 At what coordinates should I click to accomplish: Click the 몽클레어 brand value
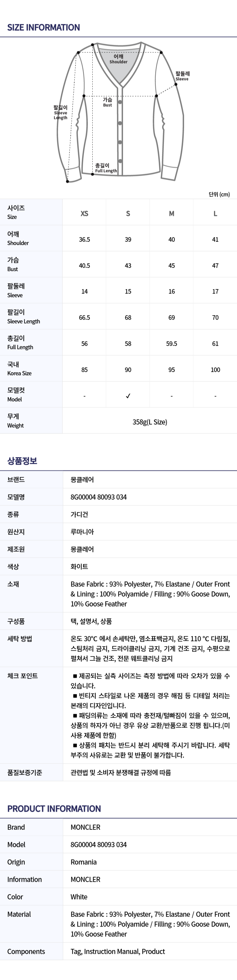click(82, 479)
